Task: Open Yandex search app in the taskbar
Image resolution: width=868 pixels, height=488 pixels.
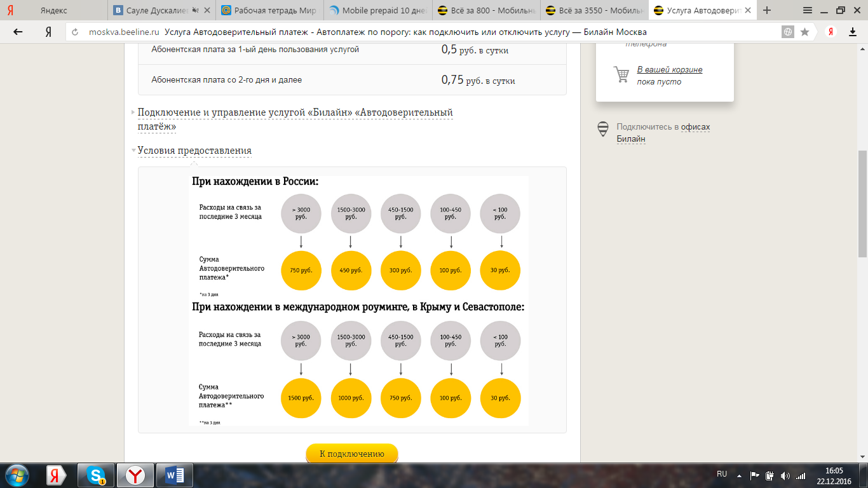Action: point(57,475)
